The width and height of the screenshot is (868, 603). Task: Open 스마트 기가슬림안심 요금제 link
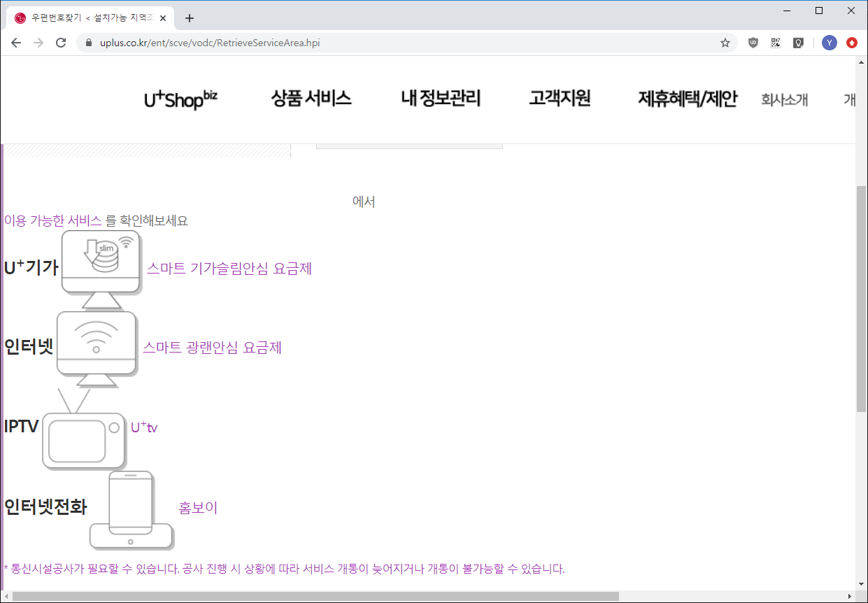click(x=229, y=268)
